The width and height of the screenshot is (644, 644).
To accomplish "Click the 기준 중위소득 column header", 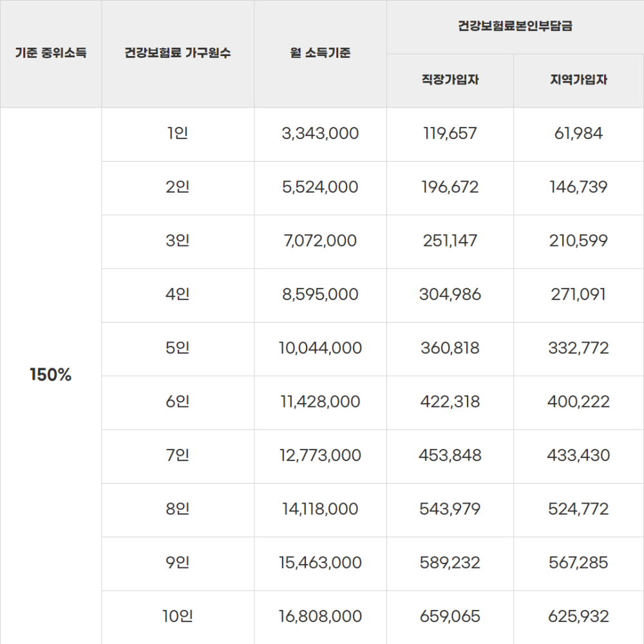I will (50, 53).
